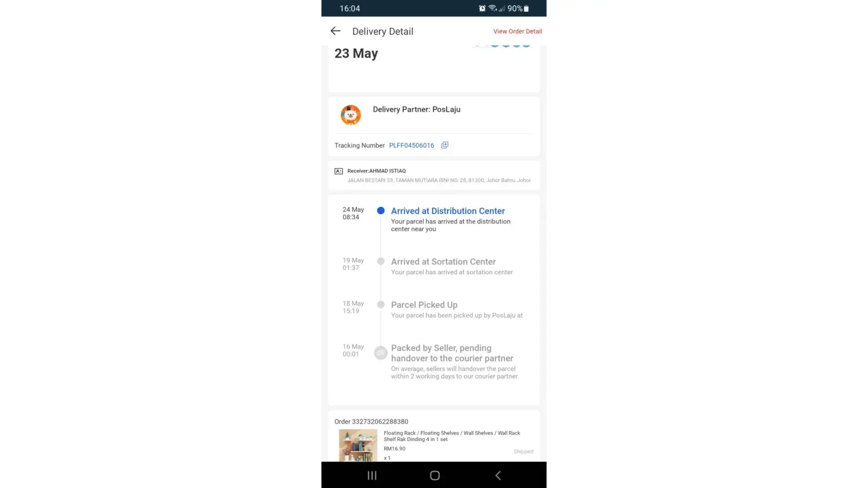Tap the delivery progress dots indicator
The width and height of the screenshot is (868, 488).
pyautogui.click(x=501, y=44)
